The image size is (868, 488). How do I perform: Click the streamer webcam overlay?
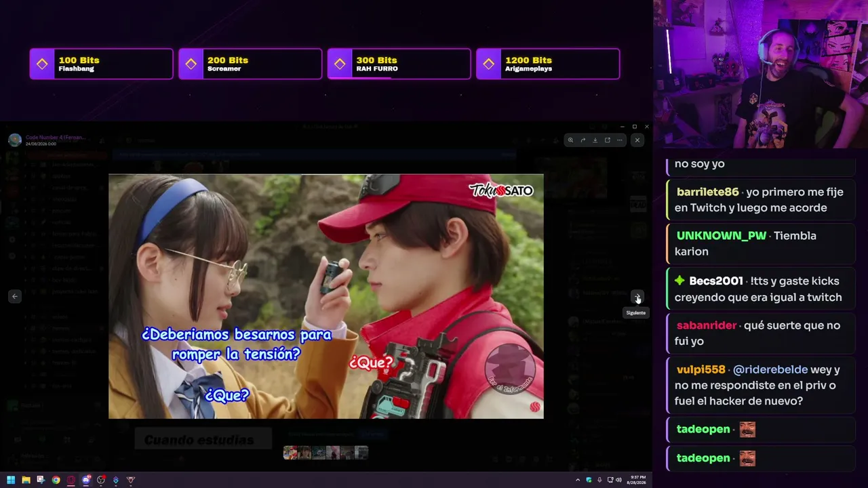(x=760, y=75)
